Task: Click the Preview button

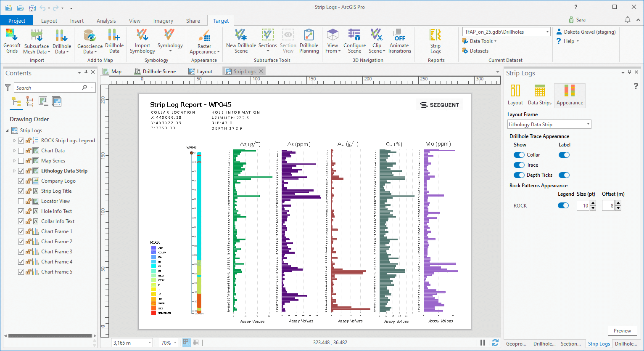Action: click(622, 331)
